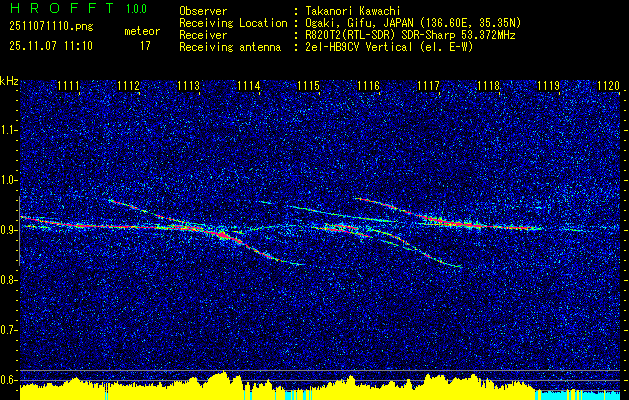Image resolution: width=629 pixels, height=400 pixels.
Task: Click the 1120 time marker
Action: click(x=609, y=86)
